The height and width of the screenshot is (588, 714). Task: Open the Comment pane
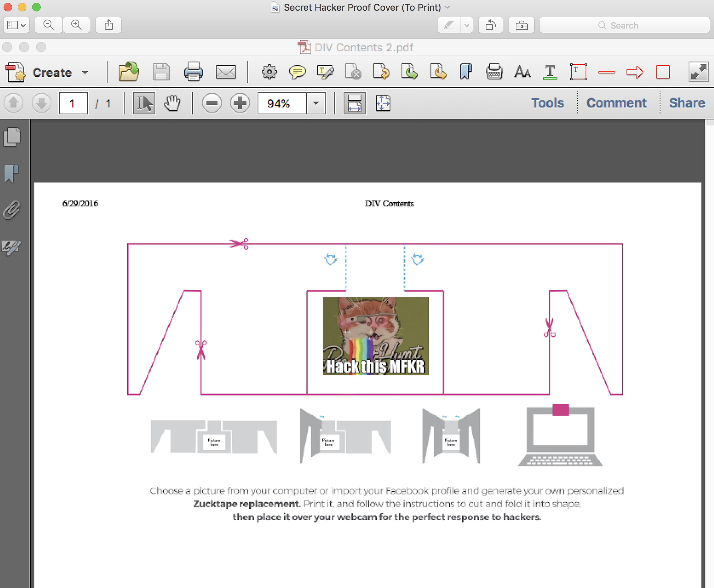[x=616, y=103]
